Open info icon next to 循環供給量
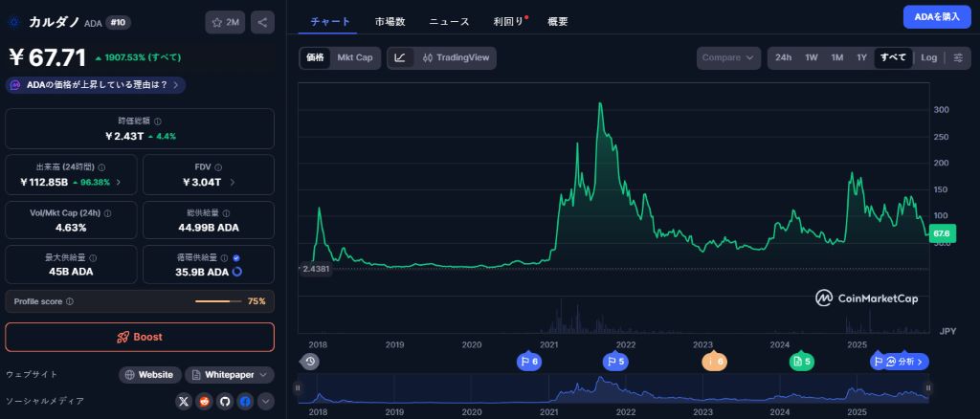This screenshot has height=419, width=980. point(226,257)
